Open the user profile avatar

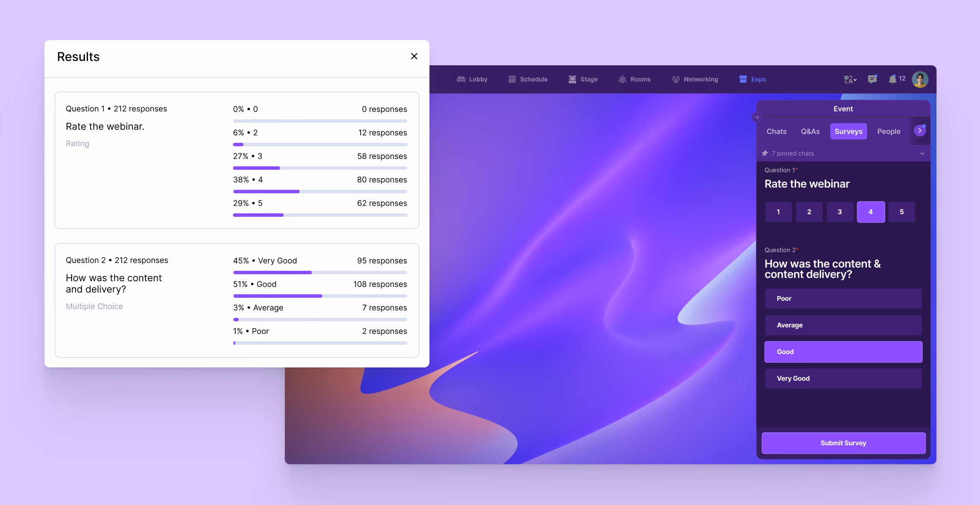[920, 79]
